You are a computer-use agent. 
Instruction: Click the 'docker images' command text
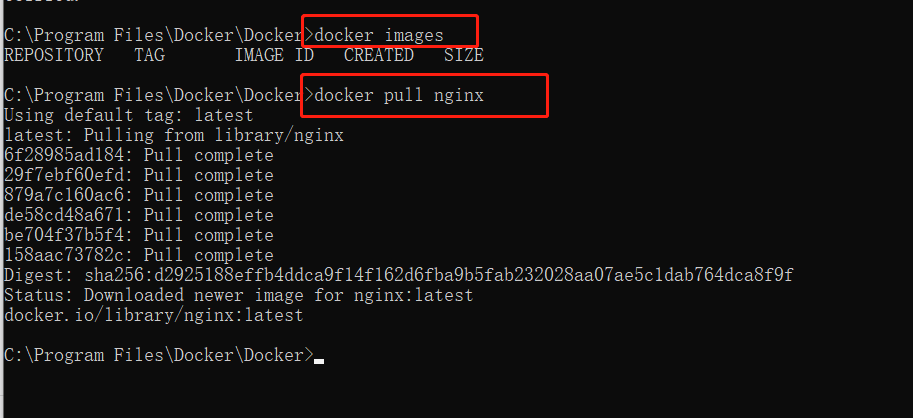tap(379, 35)
